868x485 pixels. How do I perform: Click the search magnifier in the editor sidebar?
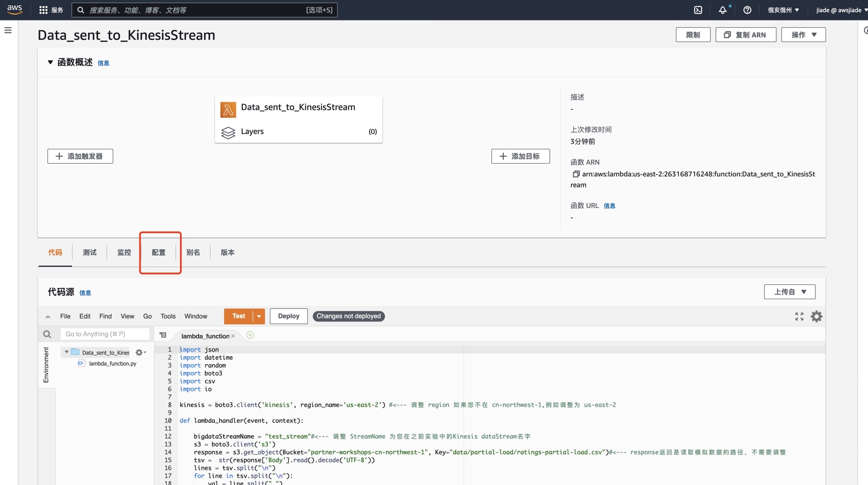(47, 334)
